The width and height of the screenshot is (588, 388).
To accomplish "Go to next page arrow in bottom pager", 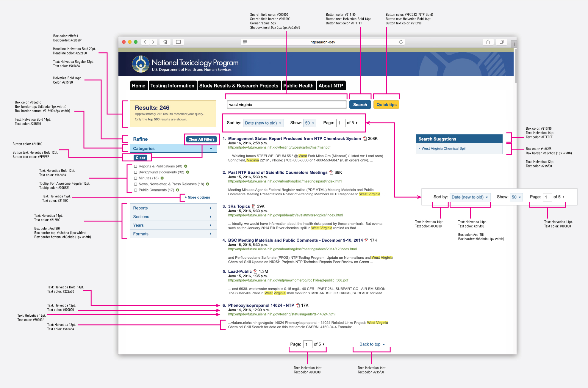I will point(324,344).
